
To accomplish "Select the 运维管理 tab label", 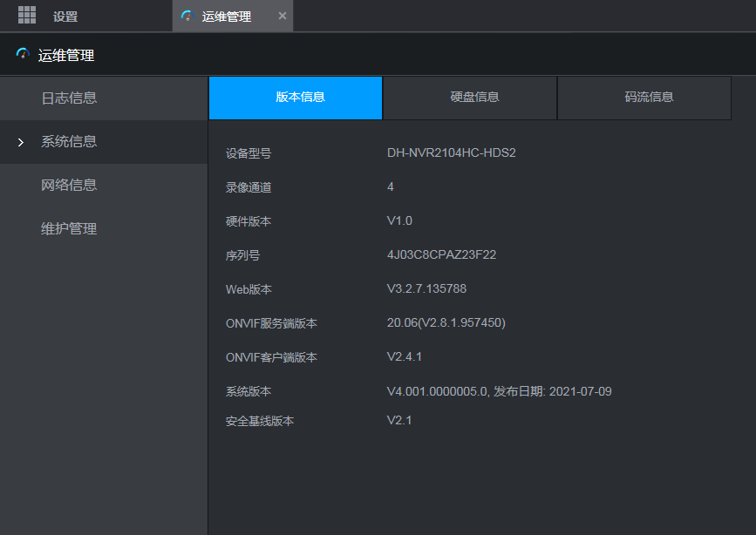I will (x=227, y=17).
